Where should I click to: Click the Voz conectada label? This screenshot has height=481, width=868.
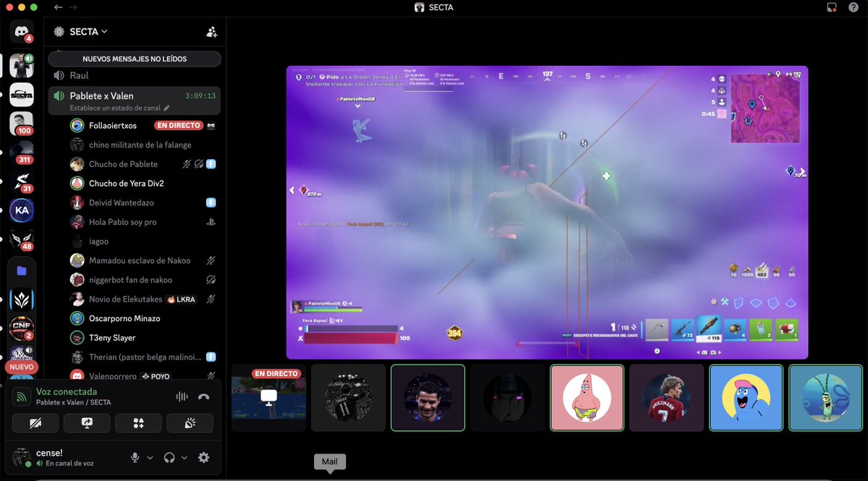tap(67, 391)
